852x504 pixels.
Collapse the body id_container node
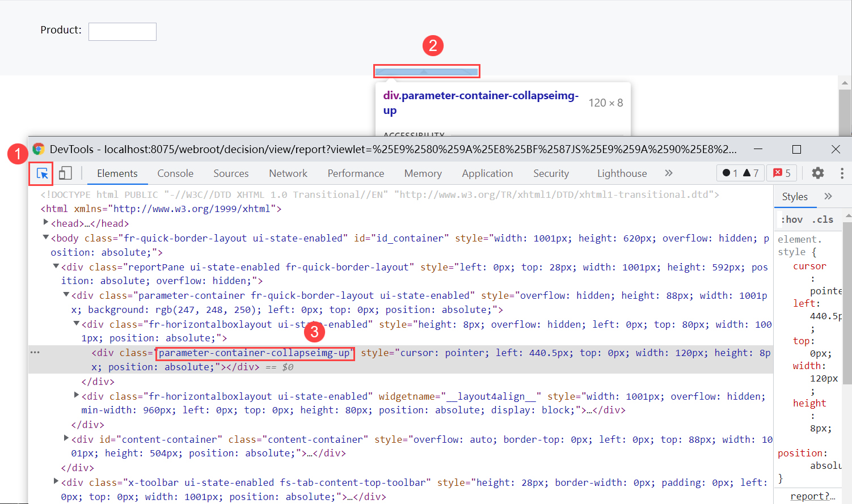tap(46, 238)
